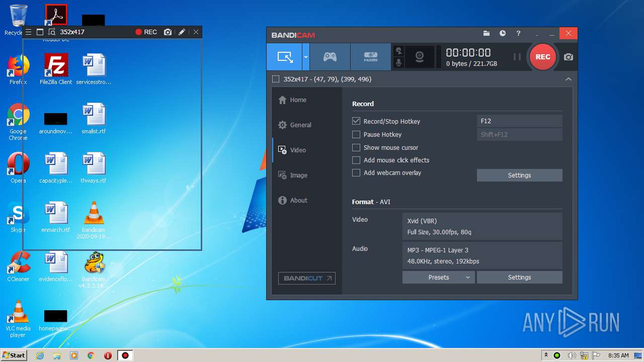Click the volume speaker tray icon
This screenshot has width=644, height=362.
pos(572,355)
